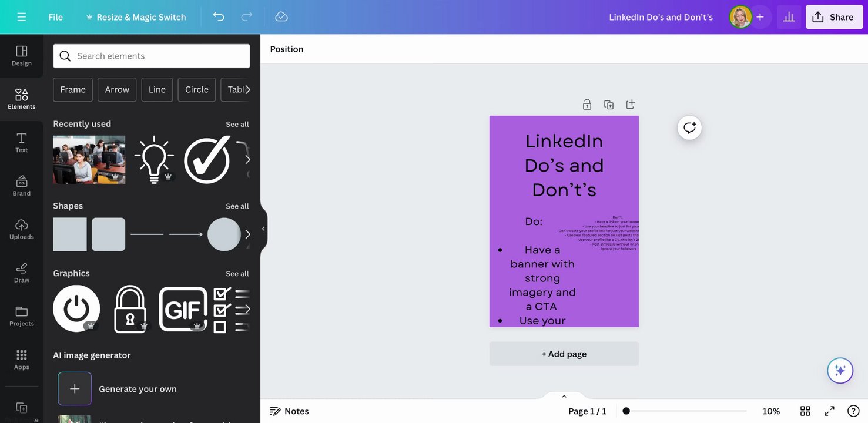Open the insights chart icon
868x423 pixels.
pyautogui.click(x=789, y=17)
